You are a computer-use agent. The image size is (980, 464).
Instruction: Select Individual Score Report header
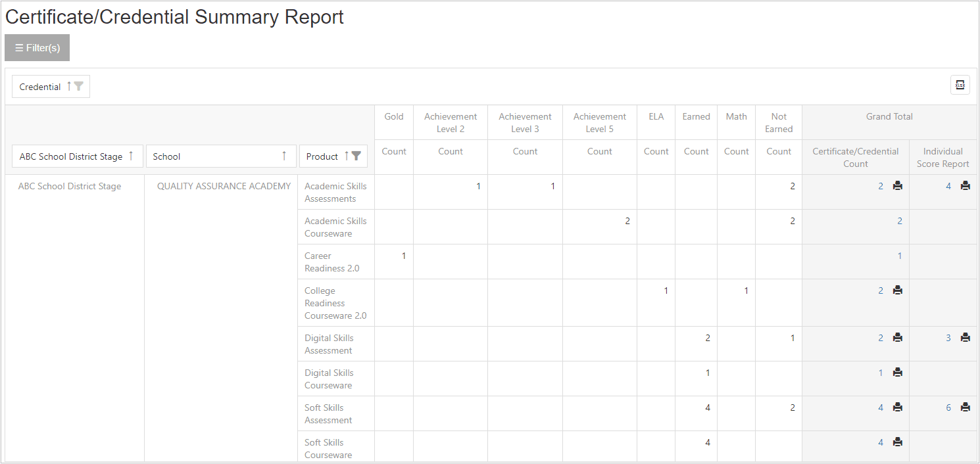pos(943,157)
